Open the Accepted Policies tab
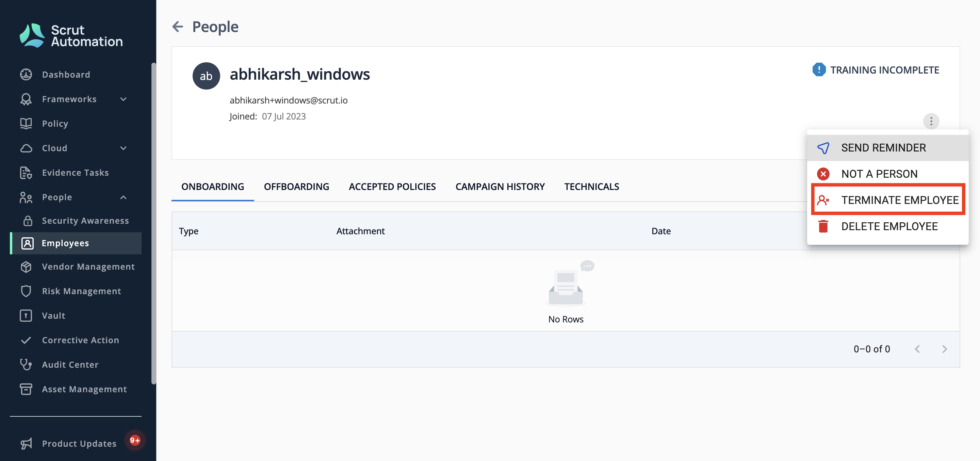The image size is (980, 461). (x=392, y=187)
